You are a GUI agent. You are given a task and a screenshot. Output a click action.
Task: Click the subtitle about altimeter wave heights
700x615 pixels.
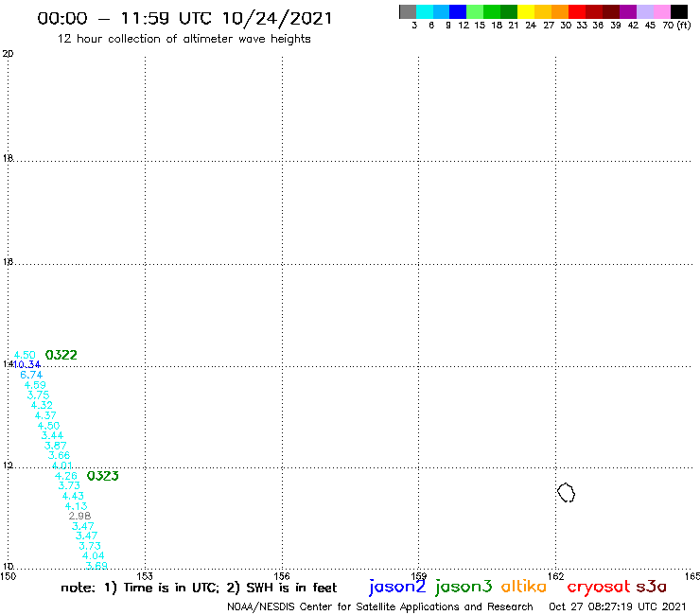coord(184,39)
